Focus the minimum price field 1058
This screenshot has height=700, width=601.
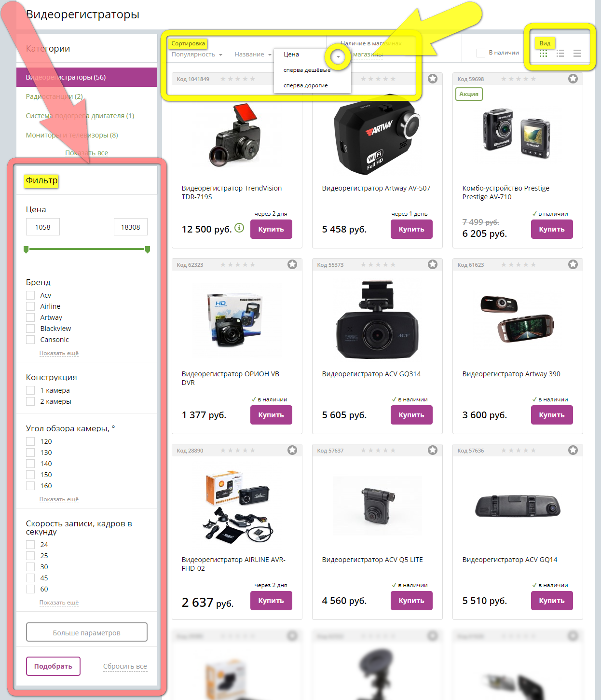tap(43, 227)
